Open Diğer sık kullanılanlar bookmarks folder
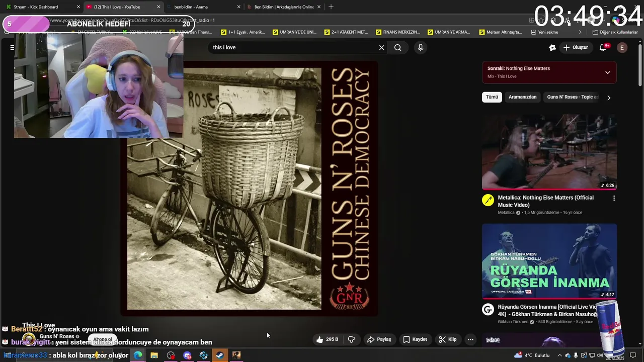Image resolution: width=644 pixels, height=362 pixels. (615, 32)
